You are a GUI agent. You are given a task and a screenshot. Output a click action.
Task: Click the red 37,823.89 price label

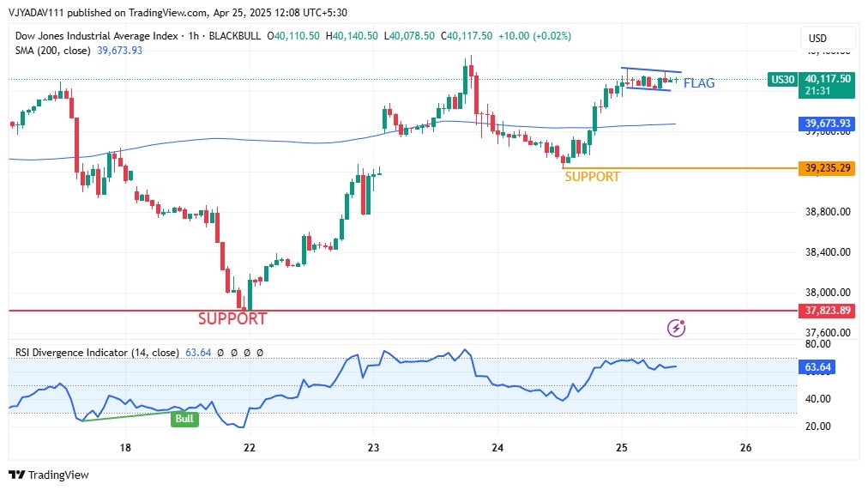(828, 311)
